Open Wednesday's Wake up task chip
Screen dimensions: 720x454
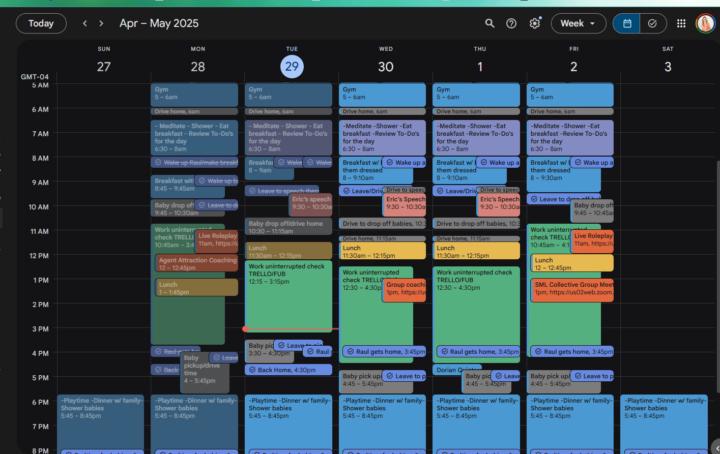click(405, 163)
